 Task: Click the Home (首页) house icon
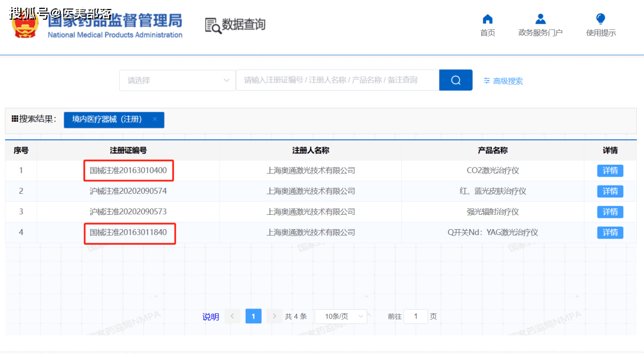pos(487,19)
